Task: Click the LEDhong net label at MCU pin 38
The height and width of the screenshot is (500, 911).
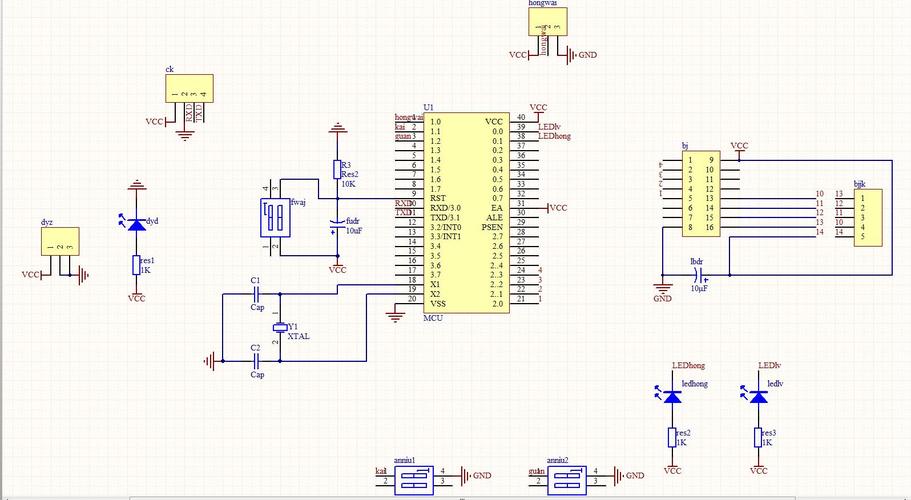Action: (555, 136)
